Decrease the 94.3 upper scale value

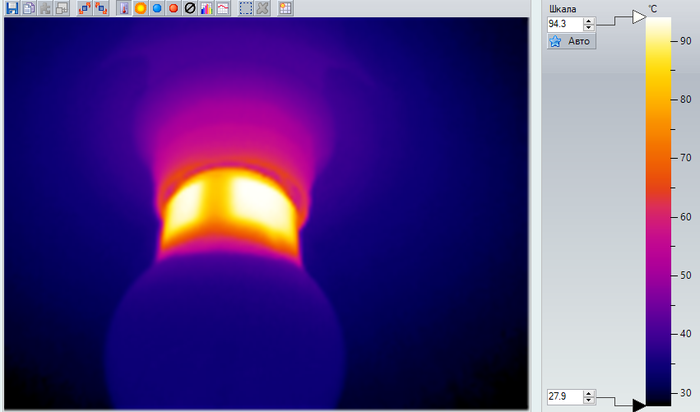589,26
